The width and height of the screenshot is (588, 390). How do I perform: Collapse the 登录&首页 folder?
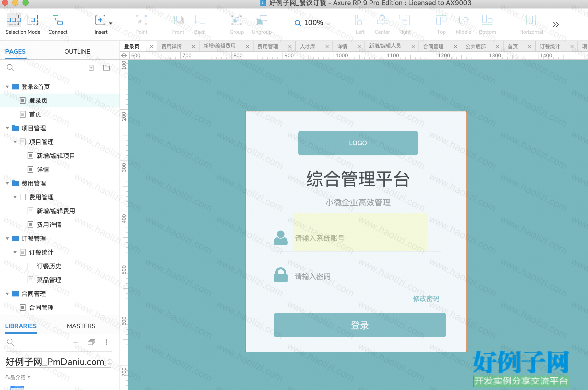point(7,87)
